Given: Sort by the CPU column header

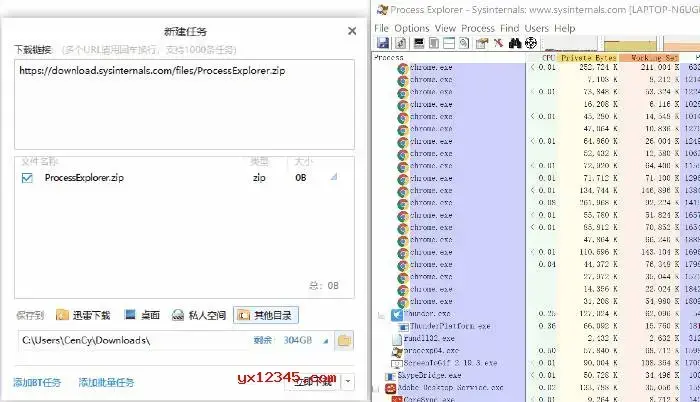Looking at the screenshot, I should click(x=542, y=58).
